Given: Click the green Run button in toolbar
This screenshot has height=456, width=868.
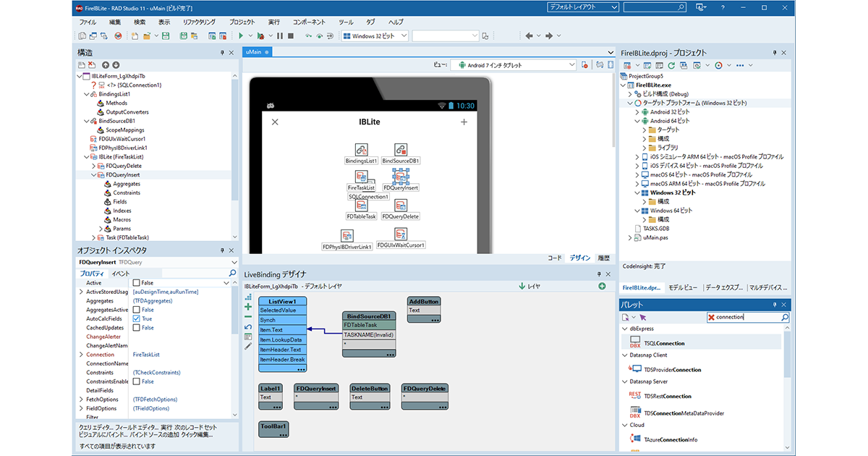Looking at the screenshot, I should click(x=240, y=35).
